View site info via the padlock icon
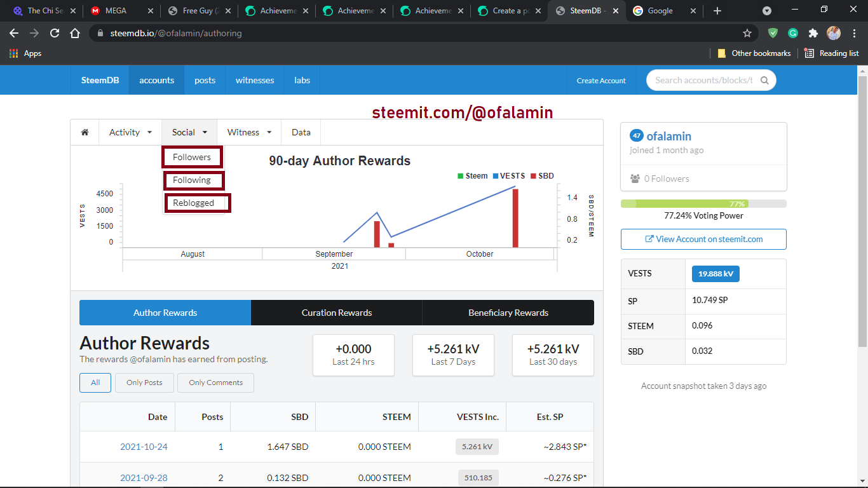Screen dimensions: 868x488 pyautogui.click(x=100, y=33)
